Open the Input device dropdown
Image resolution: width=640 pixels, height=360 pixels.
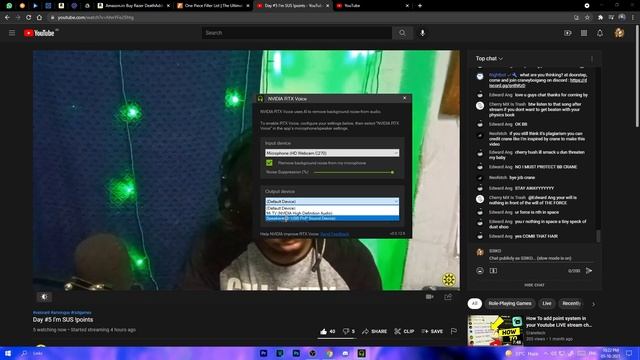[x=332, y=153]
